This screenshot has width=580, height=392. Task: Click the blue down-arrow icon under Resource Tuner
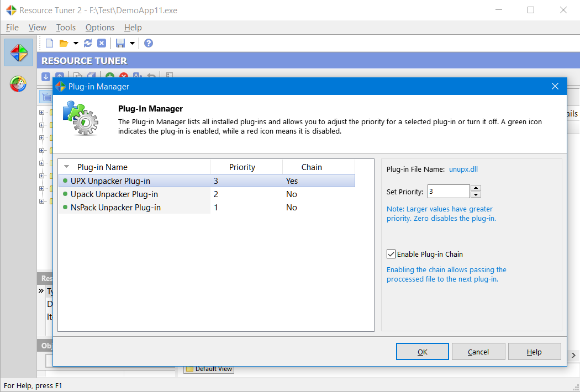[x=45, y=76]
